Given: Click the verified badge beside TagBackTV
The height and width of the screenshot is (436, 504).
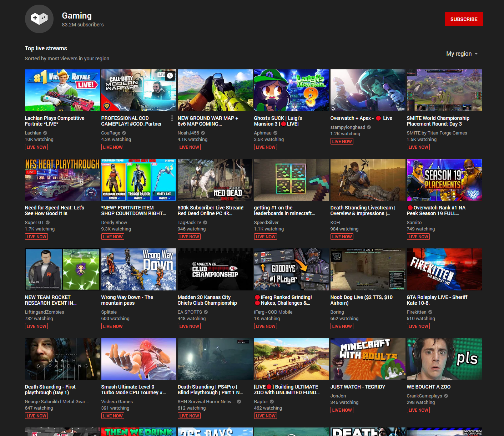Looking at the screenshot, I should click(205, 223).
